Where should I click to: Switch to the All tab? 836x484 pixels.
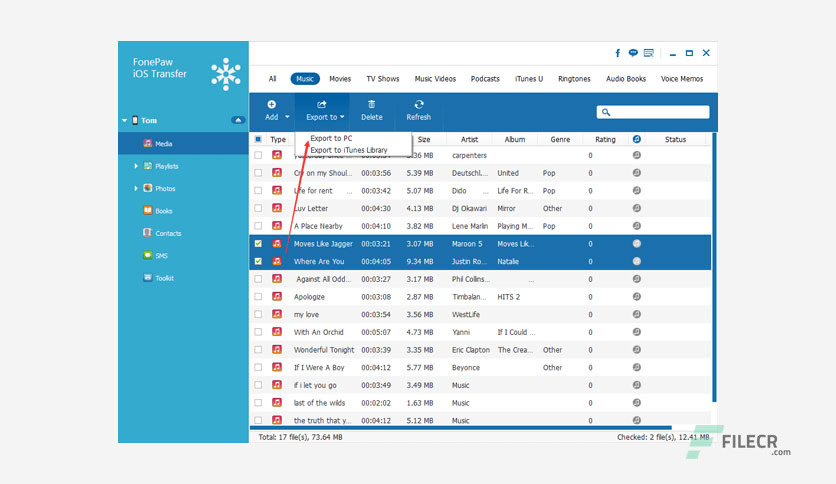coord(272,78)
